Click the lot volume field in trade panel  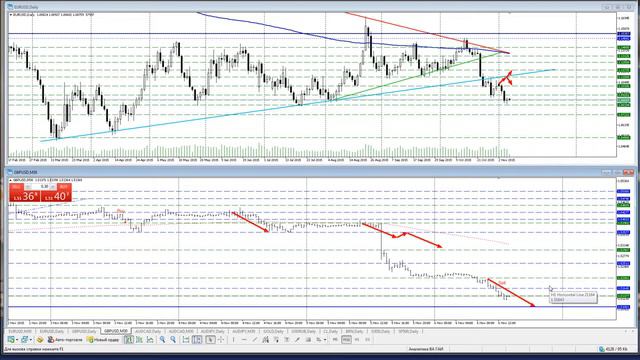(x=41, y=187)
